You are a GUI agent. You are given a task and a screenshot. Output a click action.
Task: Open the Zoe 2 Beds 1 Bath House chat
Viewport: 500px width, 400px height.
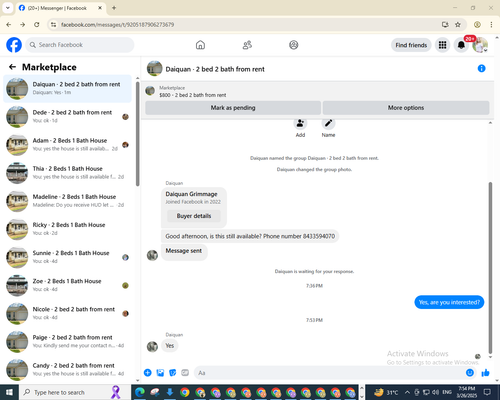[67, 285]
